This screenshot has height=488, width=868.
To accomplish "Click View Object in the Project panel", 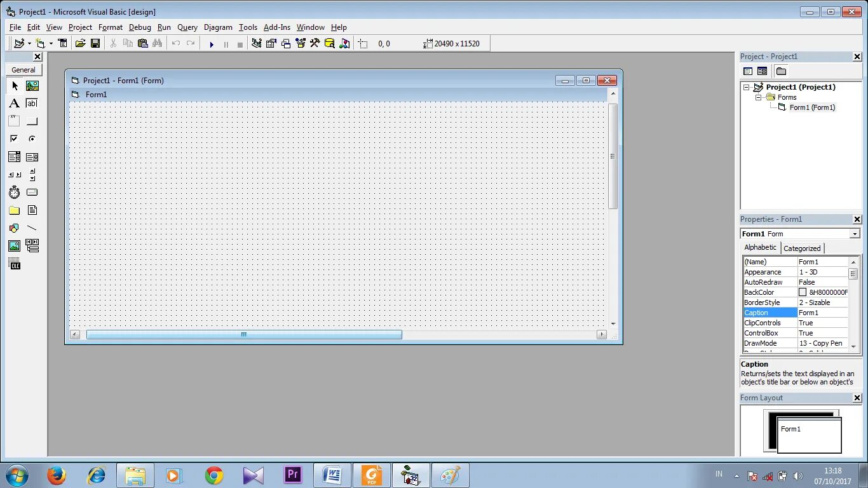I will click(x=762, y=71).
